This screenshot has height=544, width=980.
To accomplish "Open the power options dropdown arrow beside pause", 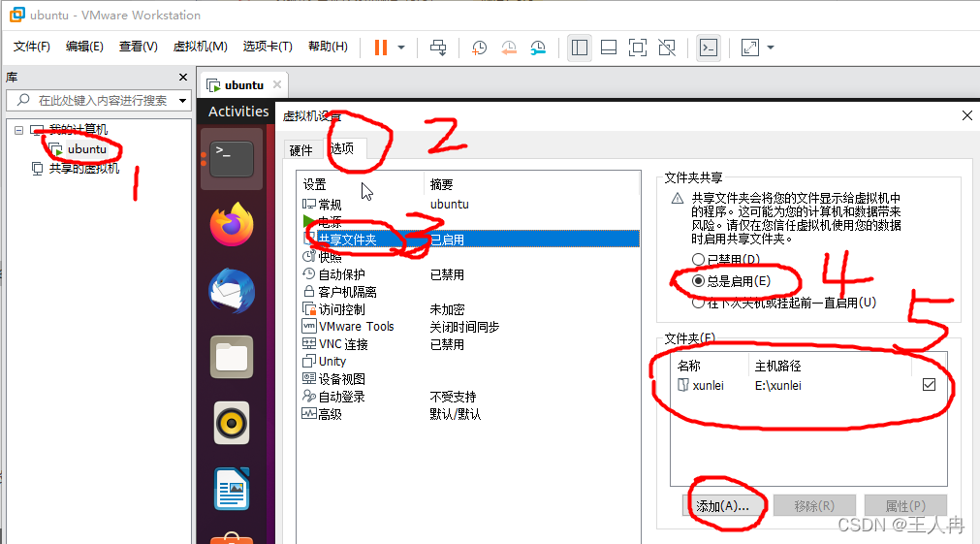I will (x=401, y=48).
